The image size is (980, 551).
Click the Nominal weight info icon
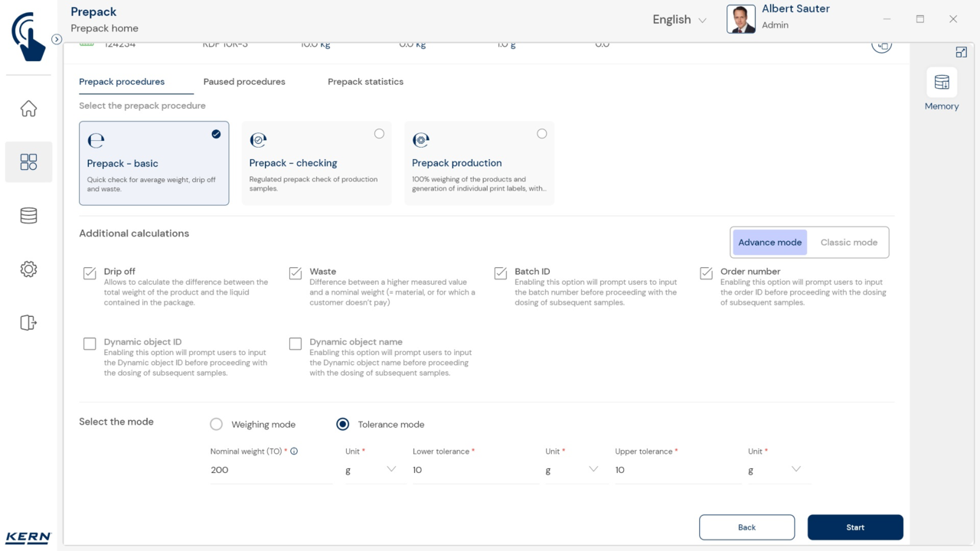294,452
